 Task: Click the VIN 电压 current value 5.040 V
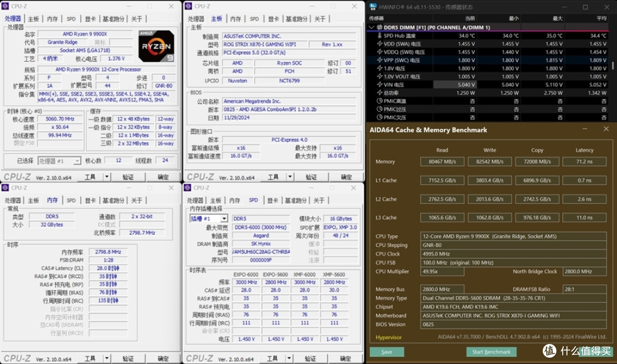455,85
